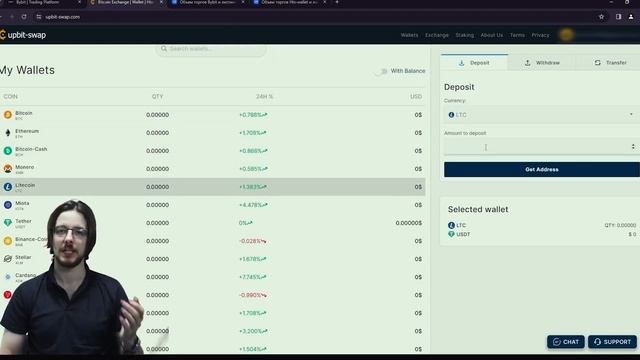Close the Bitcoin Exchange browser tab
This screenshot has height=360, width=640.
(x=161, y=2)
